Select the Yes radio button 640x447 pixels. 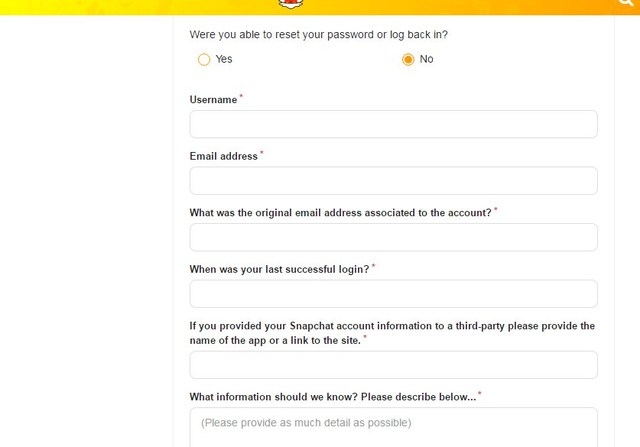pos(204,60)
